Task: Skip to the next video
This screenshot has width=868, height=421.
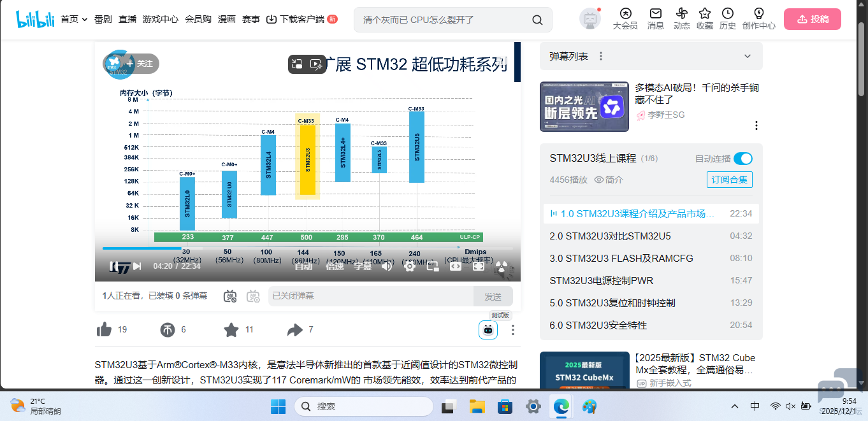Action: (x=137, y=266)
